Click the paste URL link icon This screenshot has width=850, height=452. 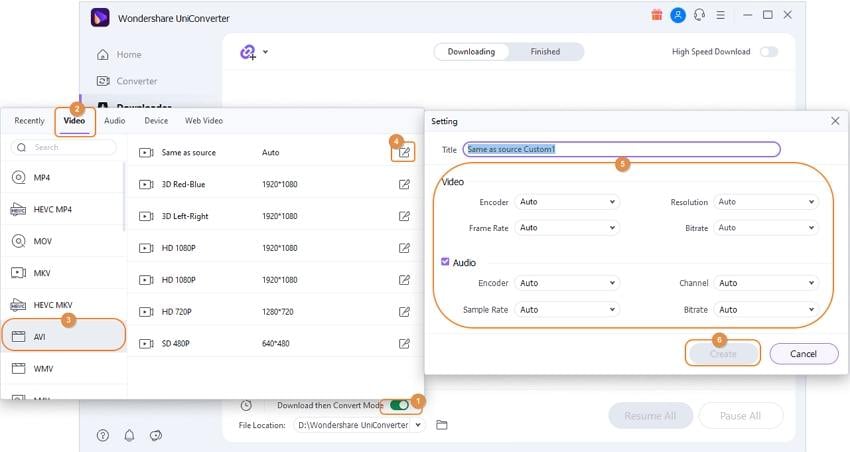tap(248, 52)
